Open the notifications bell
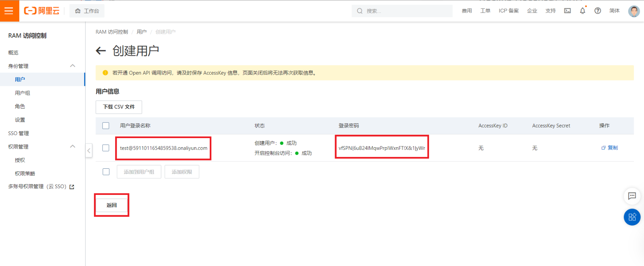 pyautogui.click(x=582, y=11)
